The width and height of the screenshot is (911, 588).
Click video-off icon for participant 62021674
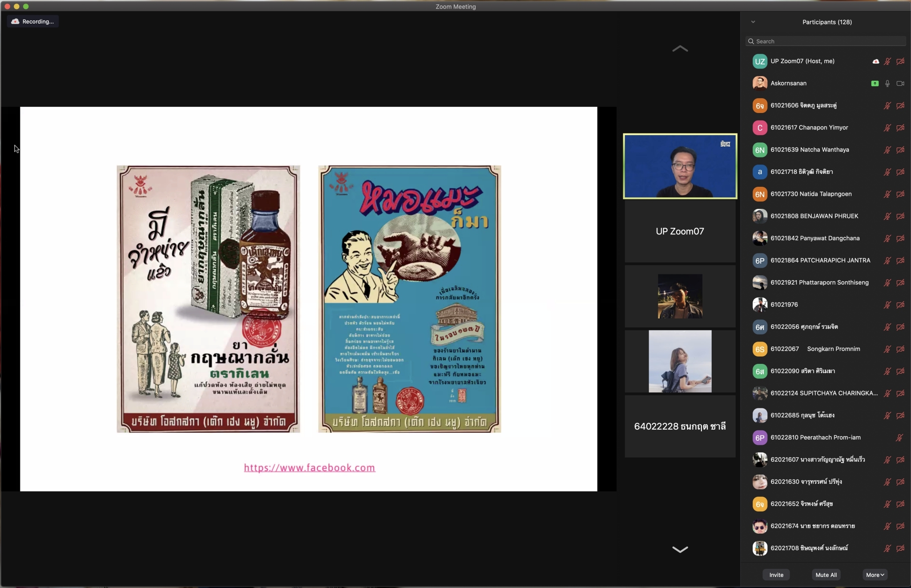tap(900, 526)
